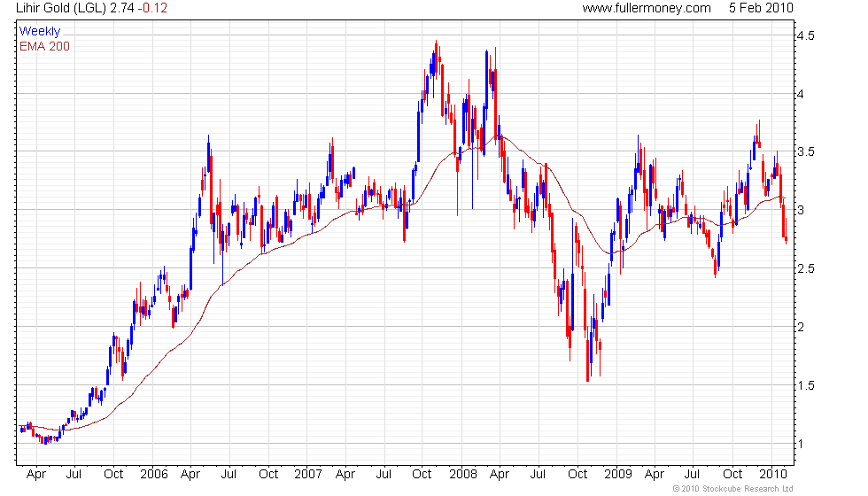Click the last candlestick at the 2010 edge
Image resolution: width=868 pixels, height=496 pixels.
pyautogui.click(x=787, y=231)
